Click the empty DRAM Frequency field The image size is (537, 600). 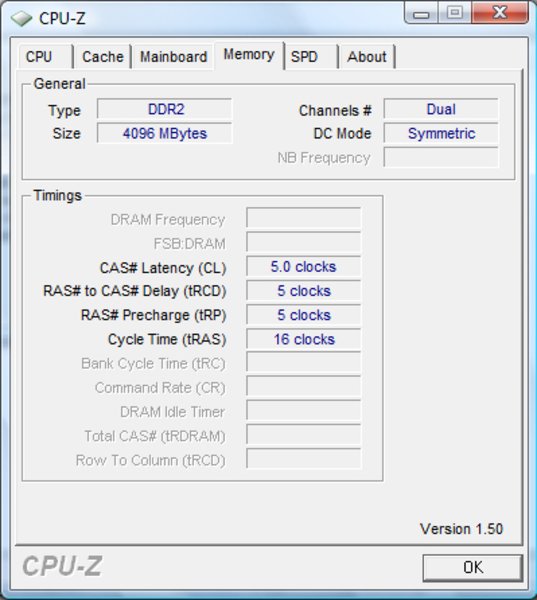[x=304, y=218]
